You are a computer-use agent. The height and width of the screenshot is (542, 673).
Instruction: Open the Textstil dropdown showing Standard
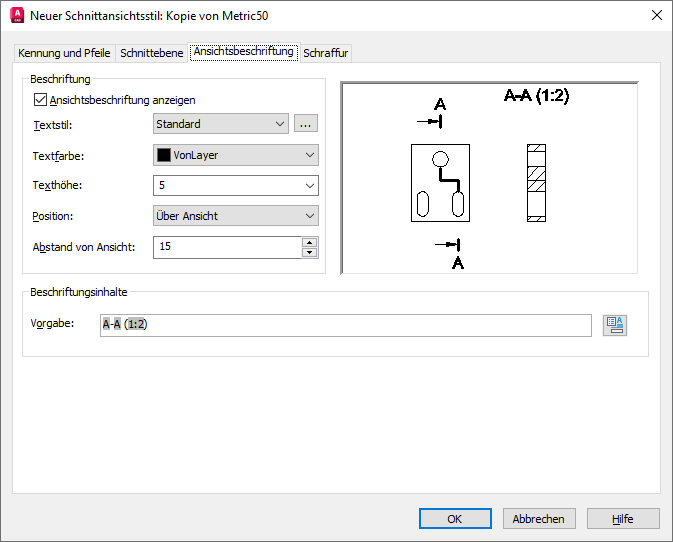221,124
